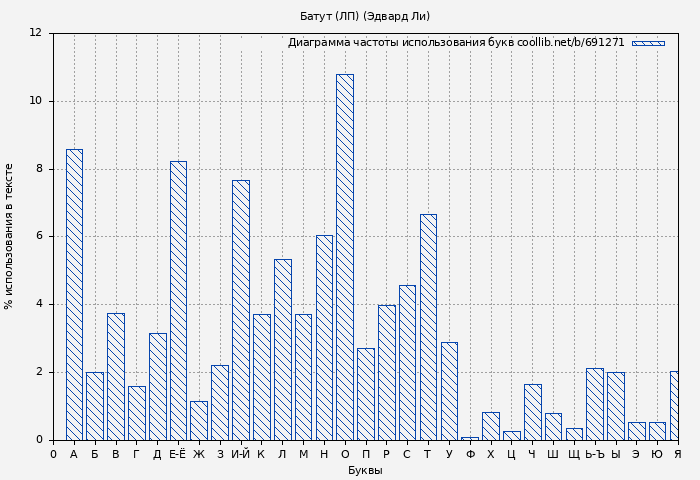Click the y-axis title '% использования в тексте'
The width and height of the screenshot is (700, 480).
click(x=10, y=236)
